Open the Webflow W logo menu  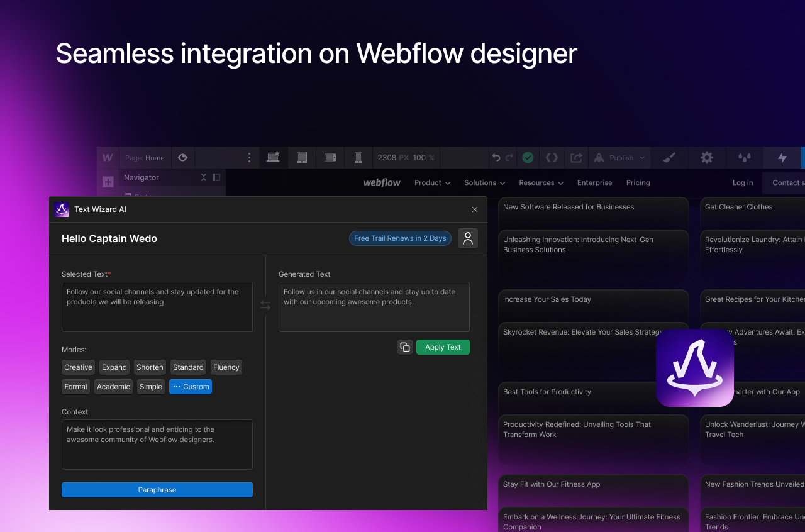pyautogui.click(x=108, y=157)
